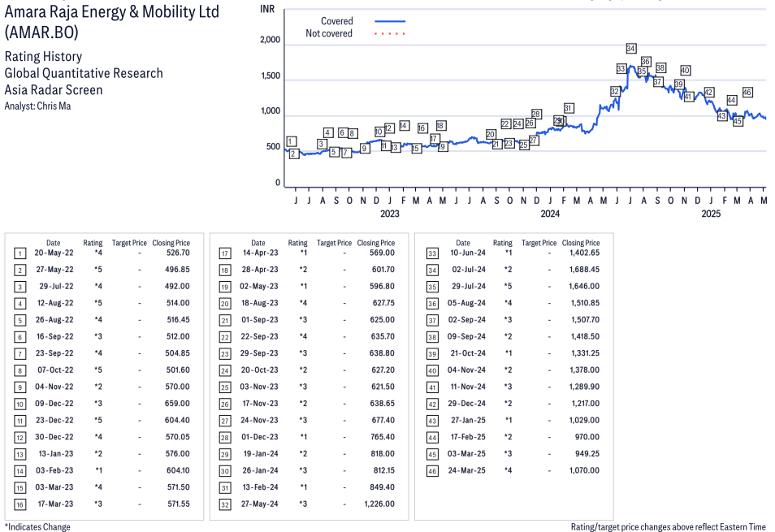Image resolution: width=775 pixels, height=532 pixels.
Task: Click the red dotted Not covered legend sample
Action: [x=390, y=33]
